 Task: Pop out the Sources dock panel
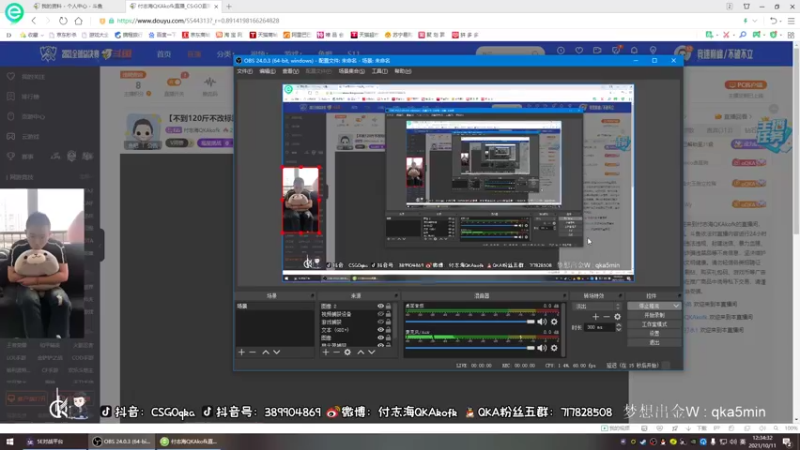point(395,296)
